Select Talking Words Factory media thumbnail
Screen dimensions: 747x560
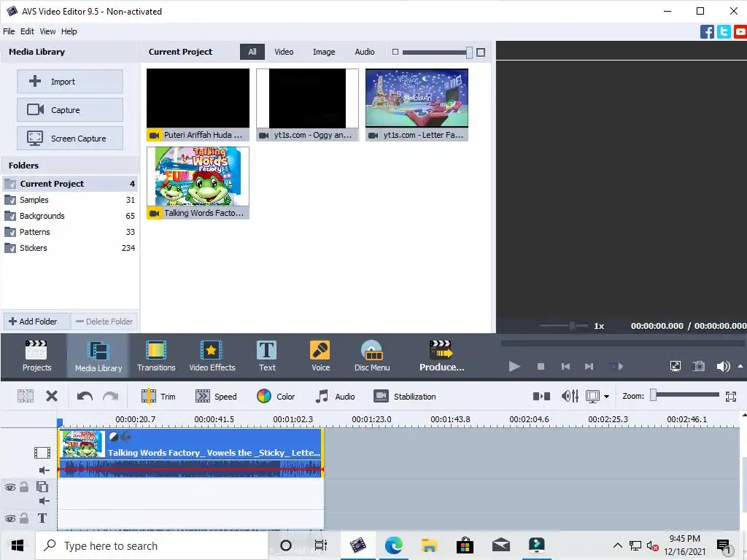pos(198,183)
